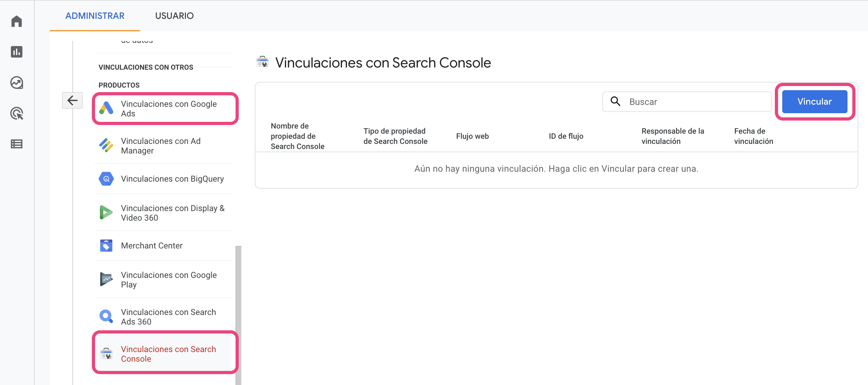
Task: Open the Advertising target cursor icon
Action: point(17,114)
